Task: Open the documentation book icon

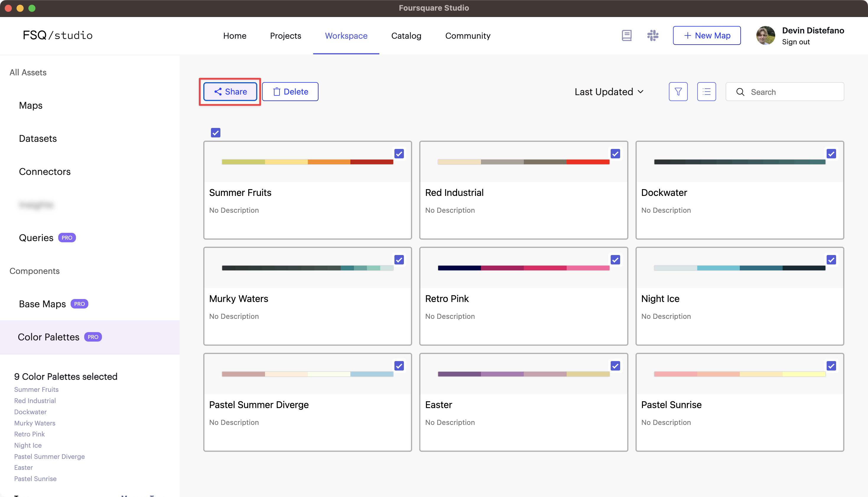Action: 626,35
